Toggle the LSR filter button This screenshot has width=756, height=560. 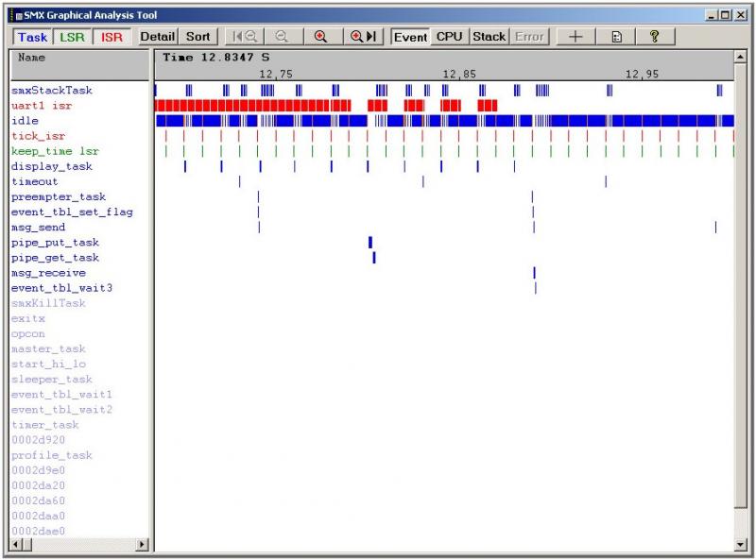(x=72, y=37)
